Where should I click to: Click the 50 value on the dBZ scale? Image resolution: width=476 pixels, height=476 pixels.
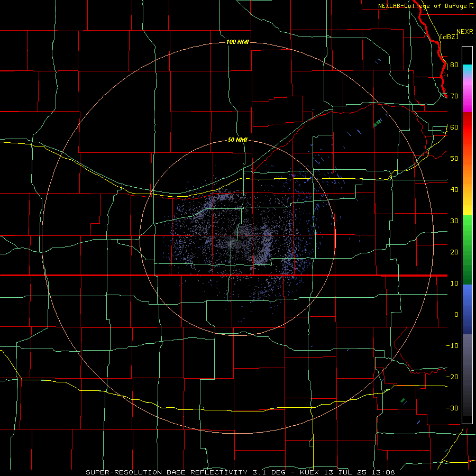[x=454, y=159]
